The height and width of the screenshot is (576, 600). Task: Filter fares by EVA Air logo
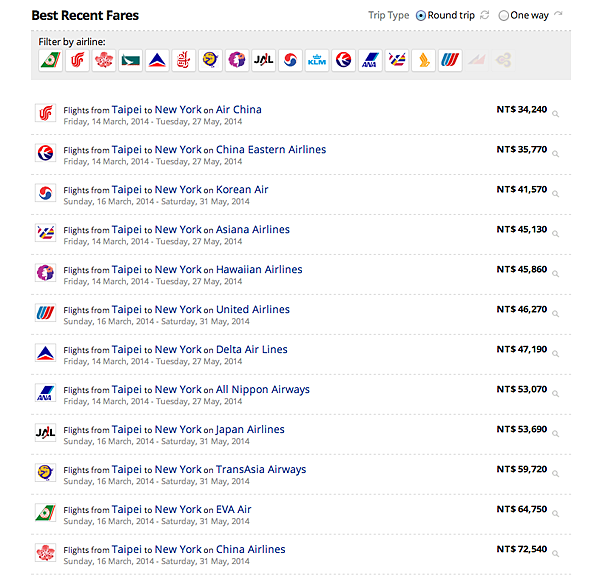(x=51, y=60)
